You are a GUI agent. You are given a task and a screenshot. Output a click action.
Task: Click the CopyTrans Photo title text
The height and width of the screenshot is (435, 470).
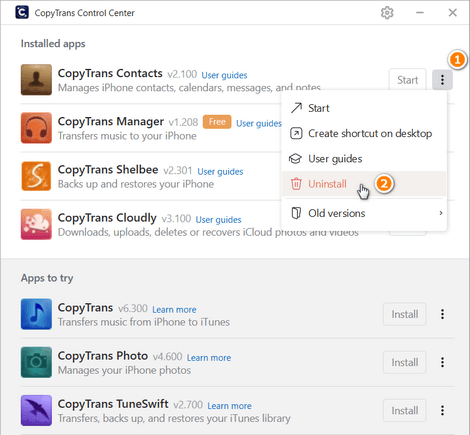[103, 356]
